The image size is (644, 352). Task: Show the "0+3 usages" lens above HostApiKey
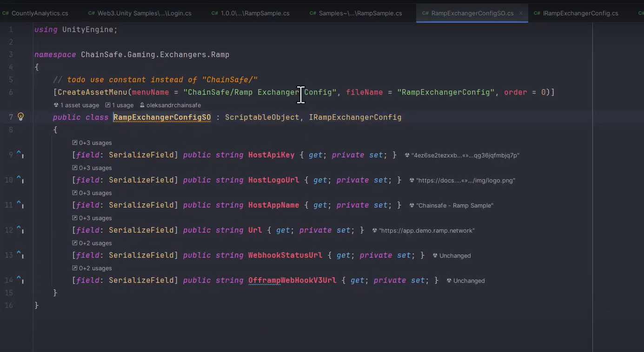[95, 143]
